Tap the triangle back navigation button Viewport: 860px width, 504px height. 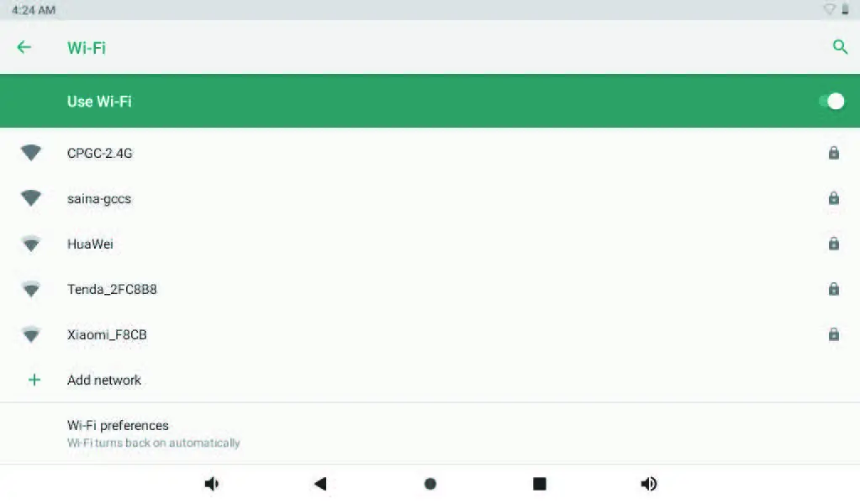click(319, 484)
